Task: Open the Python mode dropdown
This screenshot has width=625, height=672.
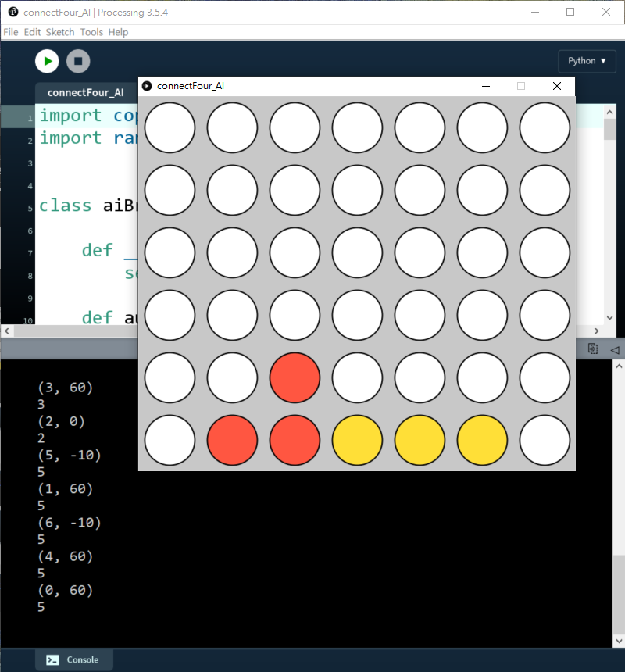Action: [587, 61]
